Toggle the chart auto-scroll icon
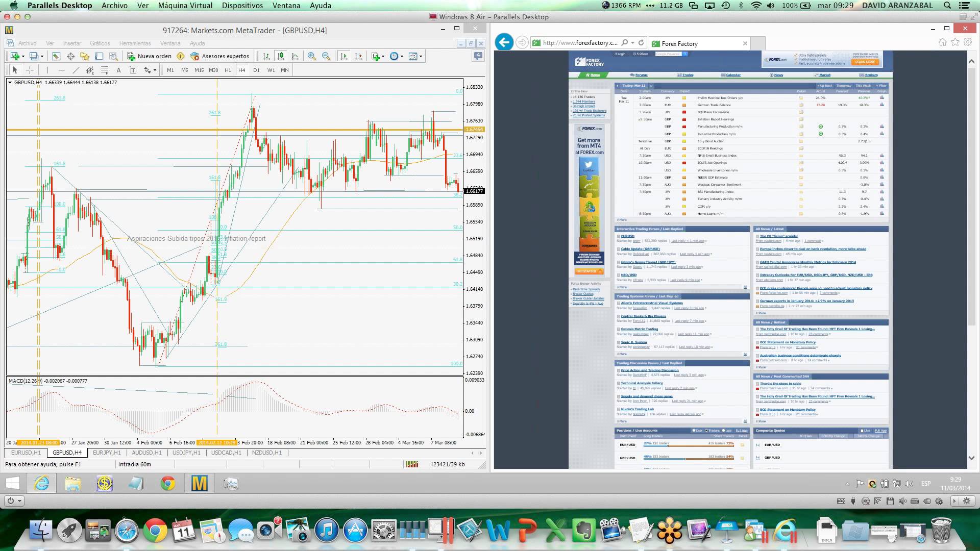 click(344, 56)
